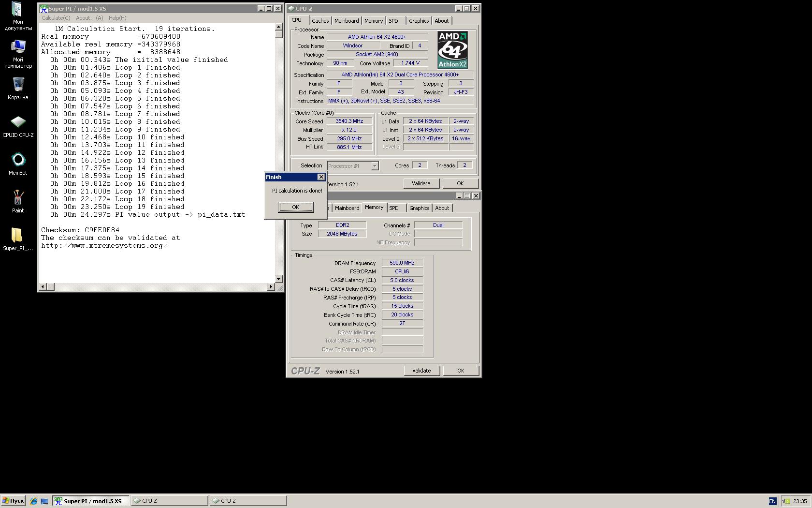The image size is (812, 508).
Task: Open the Calculate(C) menu in Super PI
Action: (56, 18)
